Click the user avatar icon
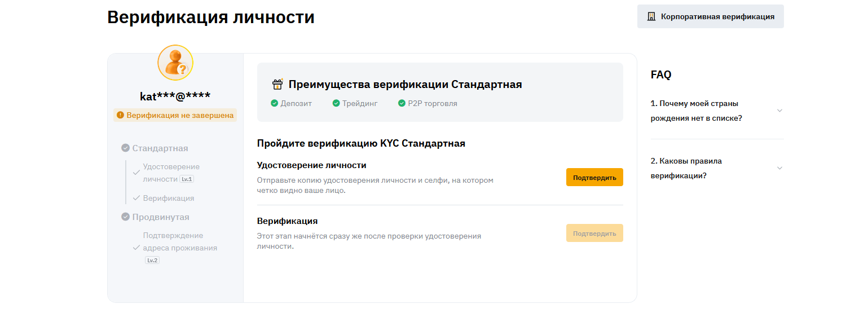The width and height of the screenshot is (868, 317). pyautogui.click(x=175, y=63)
